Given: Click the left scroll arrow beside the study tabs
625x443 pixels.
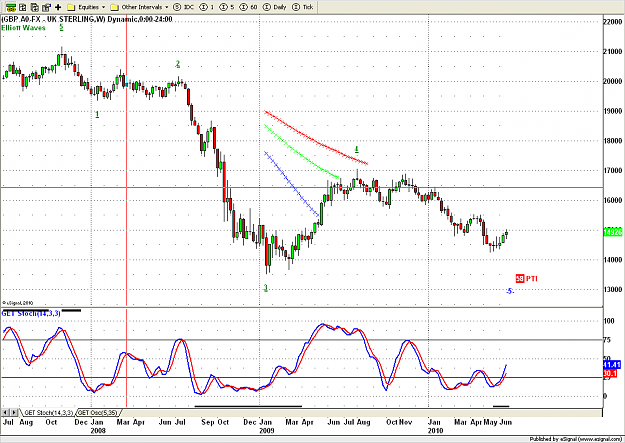Looking at the screenshot, I should (5, 412).
